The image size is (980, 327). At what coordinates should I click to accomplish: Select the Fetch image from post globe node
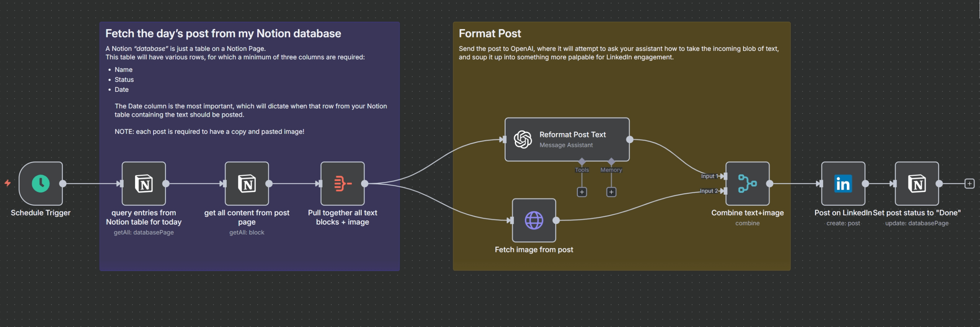pyautogui.click(x=534, y=220)
